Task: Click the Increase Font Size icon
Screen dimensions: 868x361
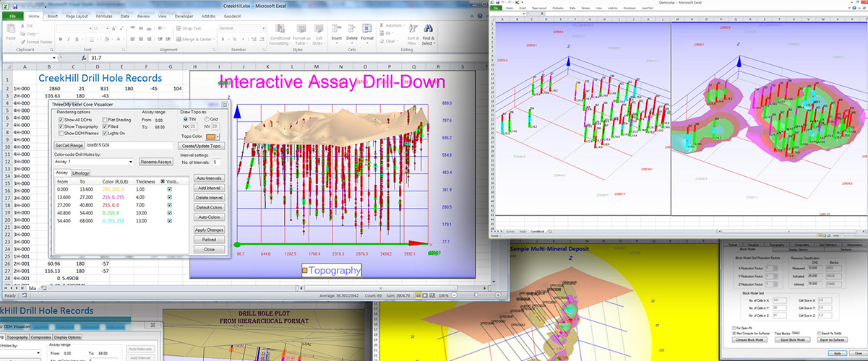Action: 114,28
